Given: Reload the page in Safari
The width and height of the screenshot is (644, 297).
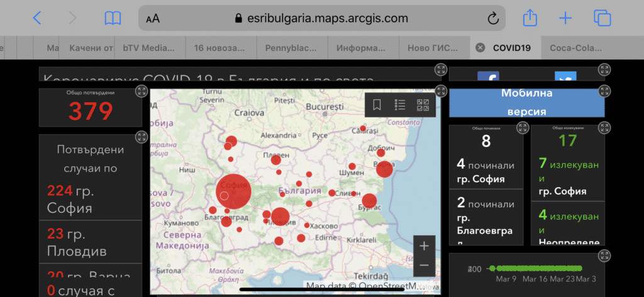Looking at the screenshot, I should 493,18.
